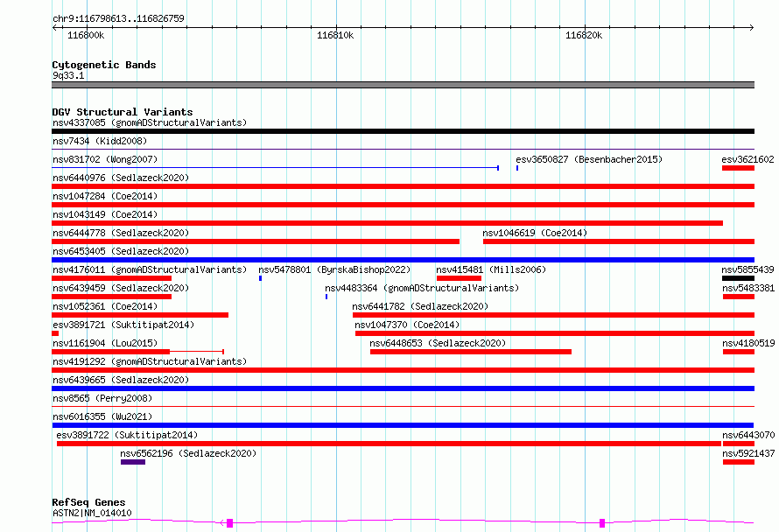Click the right magenta ASTN2 exon box
The height and width of the screenshot is (532, 779).
click(x=602, y=522)
